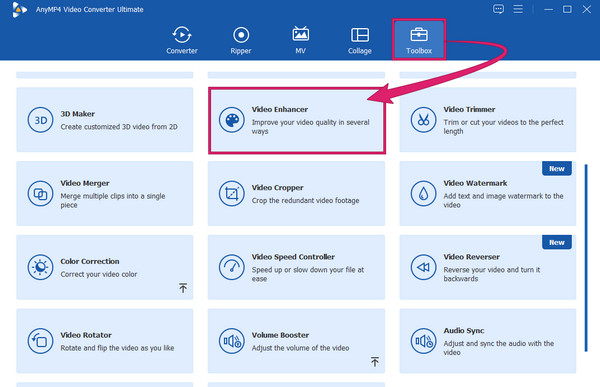
Task: Click the Video Enhancer palette icon
Action: tap(232, 120)
